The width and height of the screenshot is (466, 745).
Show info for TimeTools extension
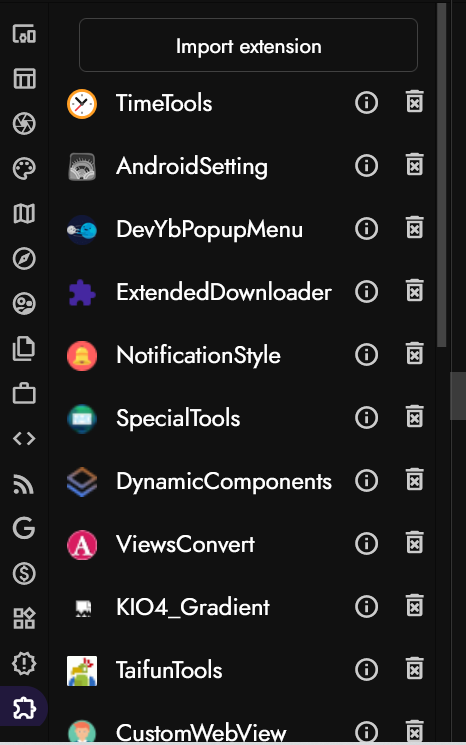pyautogui.click(x=366, y=103)
